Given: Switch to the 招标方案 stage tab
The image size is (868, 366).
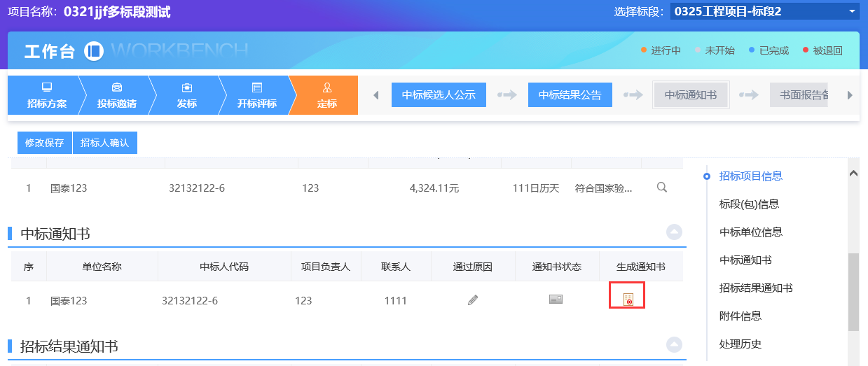Looking at the screenshot, I should click(x=46, y=95).
